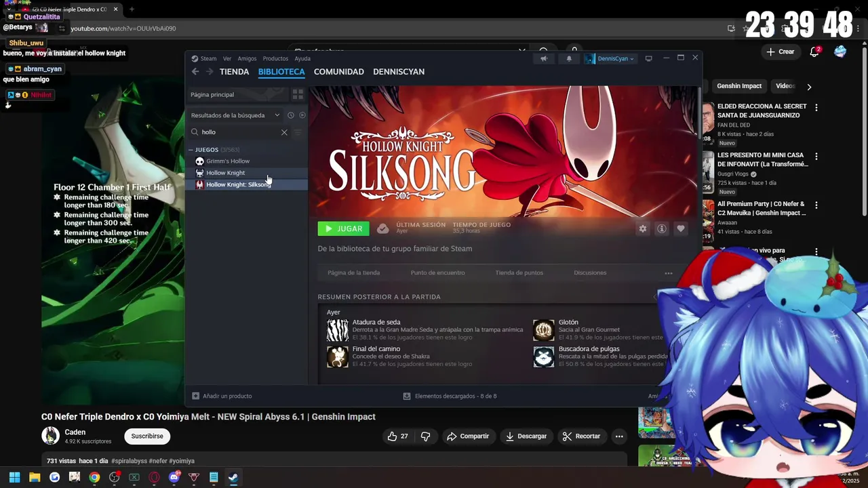Viewport: 868px width, 488px height.
Task: Click Recortar under YouTube video
Action: (x=583, y=436)
